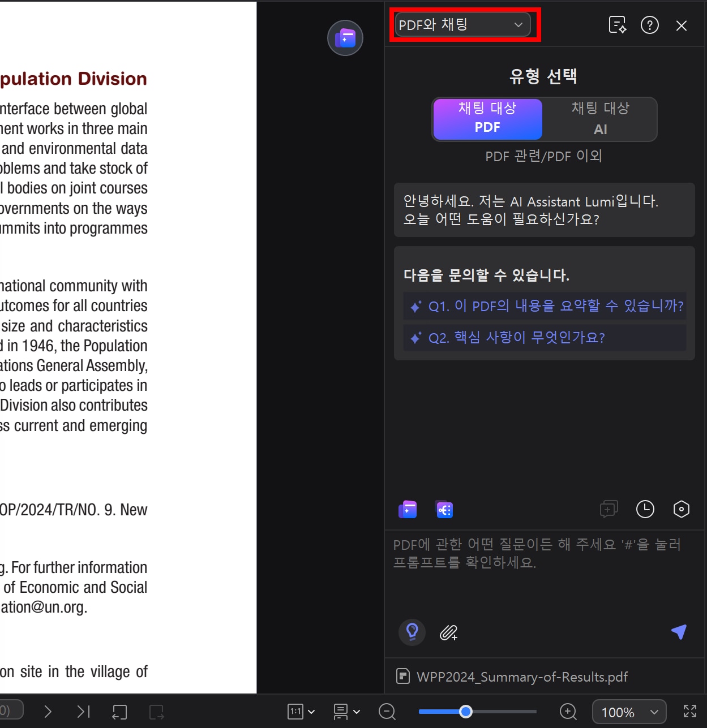Open the AI notes icon with sparkle
Image resolution: width=707 pixels, height=728 pixels.
point(617,25)
